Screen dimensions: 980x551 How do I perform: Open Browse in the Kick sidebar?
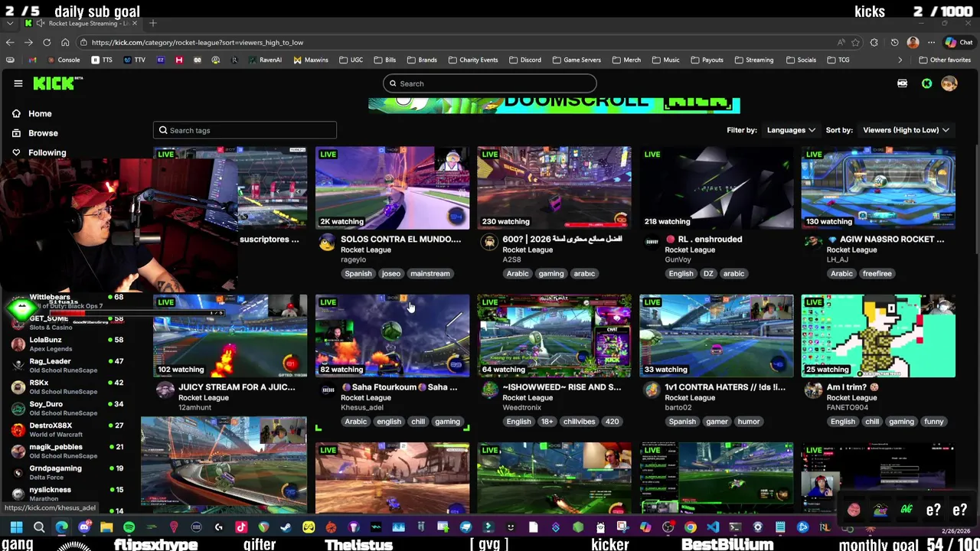(43, 133)
